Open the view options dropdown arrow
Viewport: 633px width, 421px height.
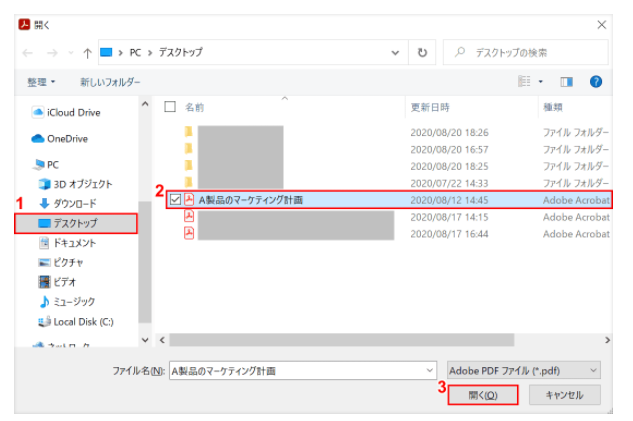click(x=541, y=81)
